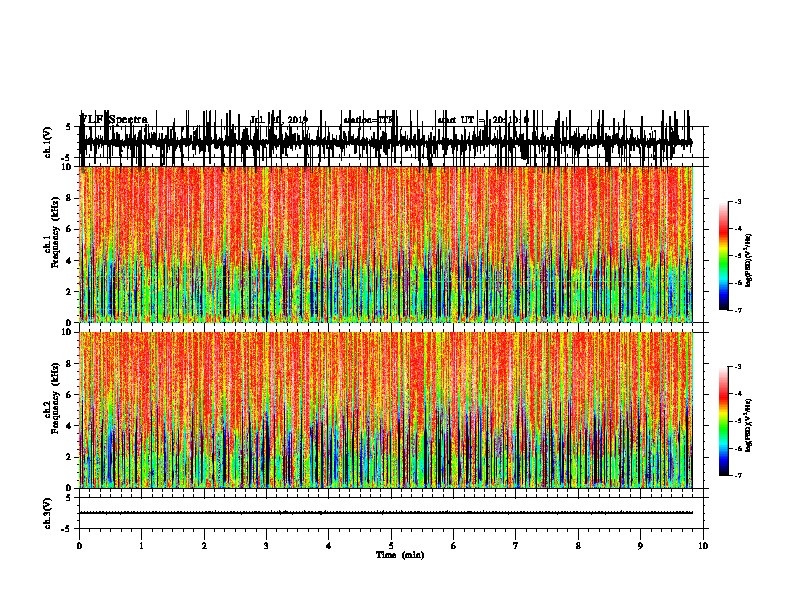The width and height of the screenshot is (792, 612).
Task: Click time axis tick label '8'
Action: coord(578,546)
